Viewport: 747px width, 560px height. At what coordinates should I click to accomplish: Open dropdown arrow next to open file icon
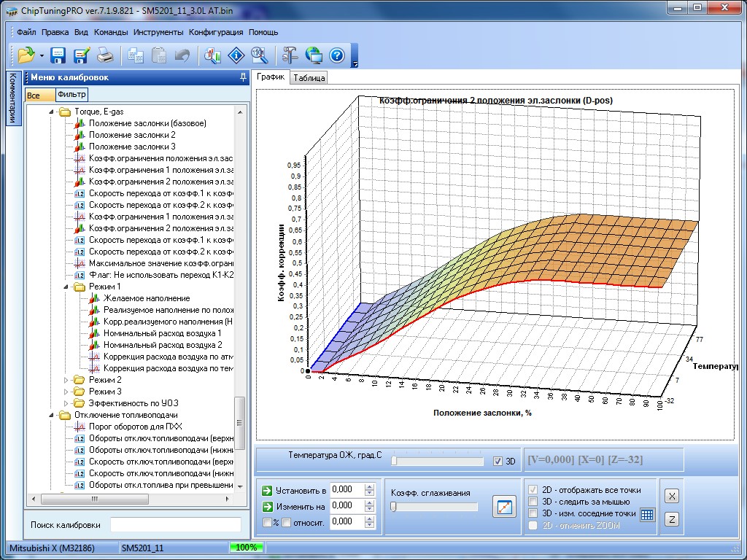42,55
